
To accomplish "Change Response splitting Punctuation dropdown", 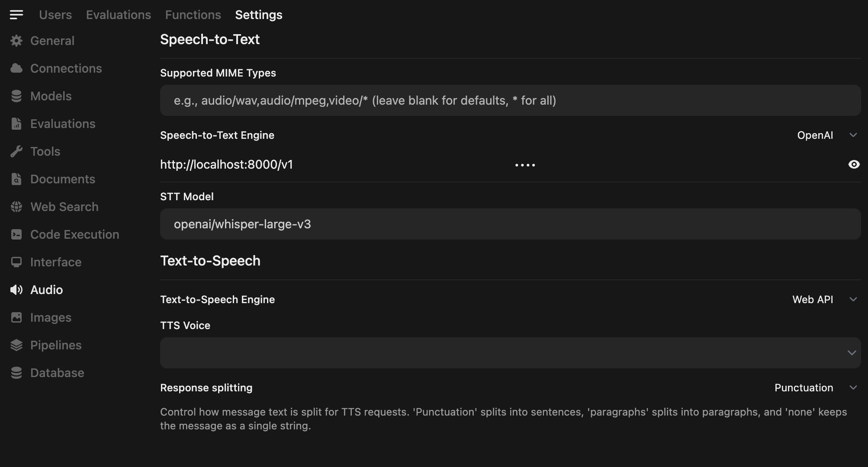I will tap(815, 388).
